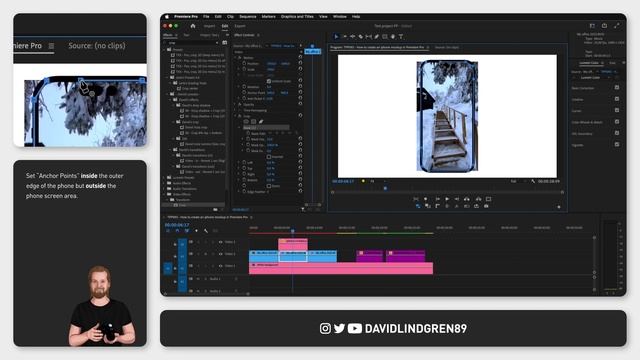This screenshot has width=640, height=360.
Task: Create new custom bin in Effects panel
Action: tap(215, 209)
